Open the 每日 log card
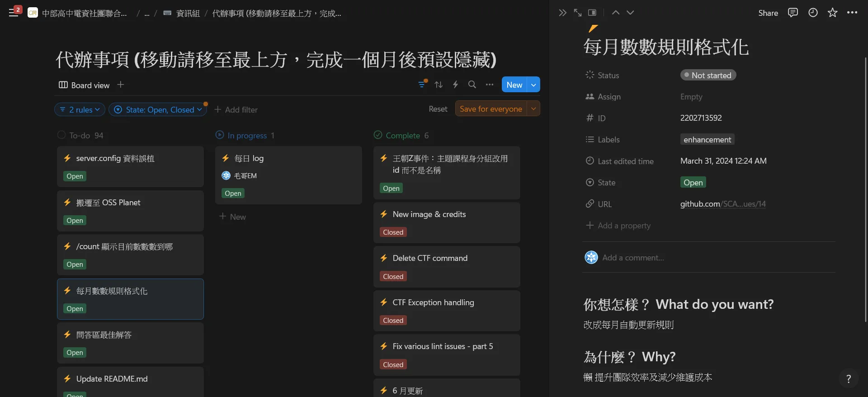The width and height of the screenshot is (868, 397). [x=288, y=175]
